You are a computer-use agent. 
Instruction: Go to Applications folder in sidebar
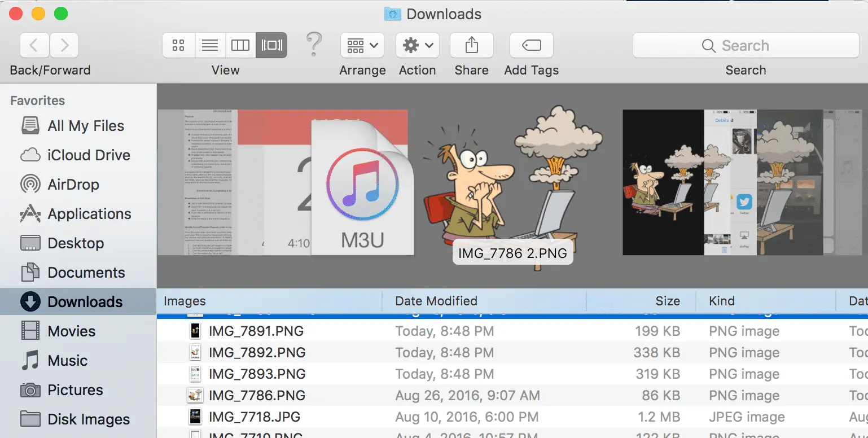click(89, 214)
